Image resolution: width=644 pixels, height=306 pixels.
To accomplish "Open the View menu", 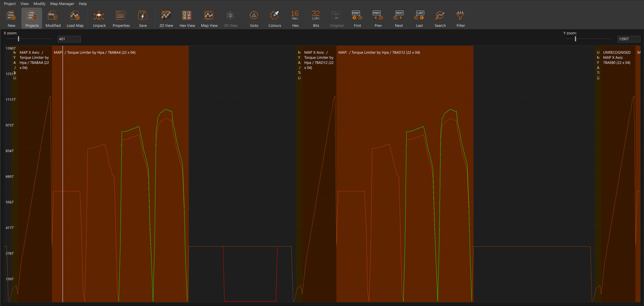I will 24,4.
